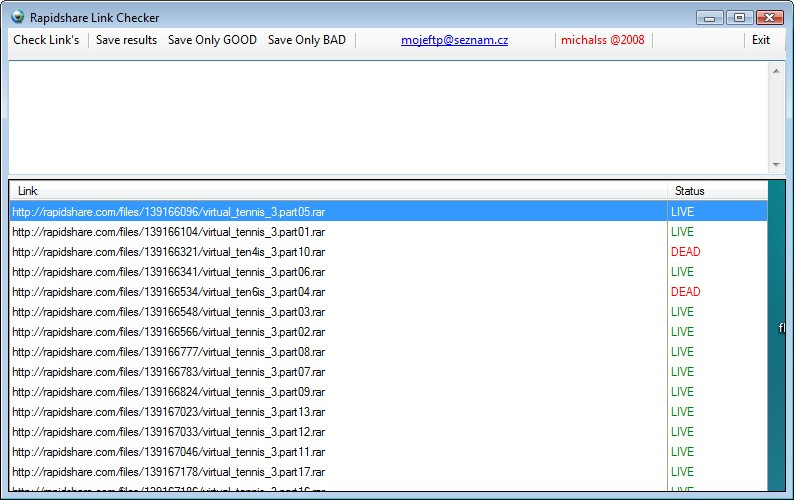Image resolution: width=794 pixels, height=500 pixels.
Task: Click the DEAD status for part10.rar
Action: point(686,252)
